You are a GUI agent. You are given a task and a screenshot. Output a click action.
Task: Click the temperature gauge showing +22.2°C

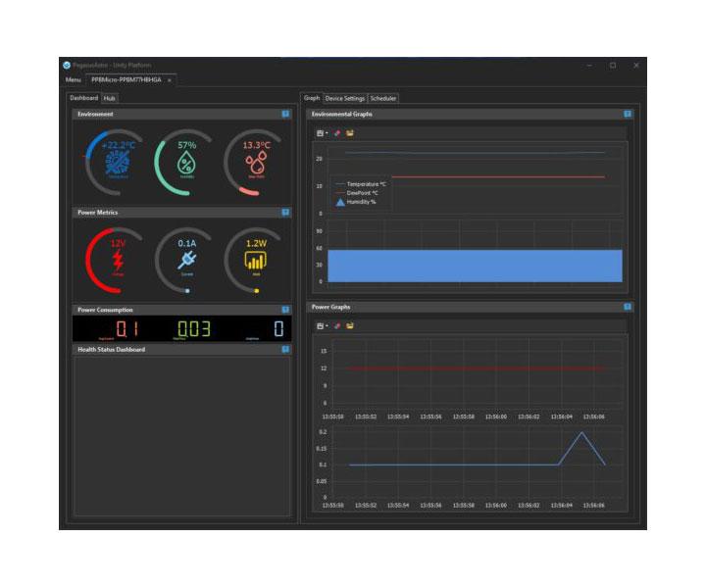117,162
